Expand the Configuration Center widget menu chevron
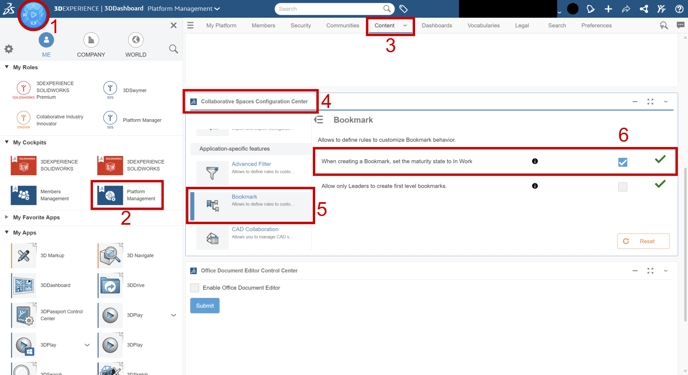 (666, 102)
